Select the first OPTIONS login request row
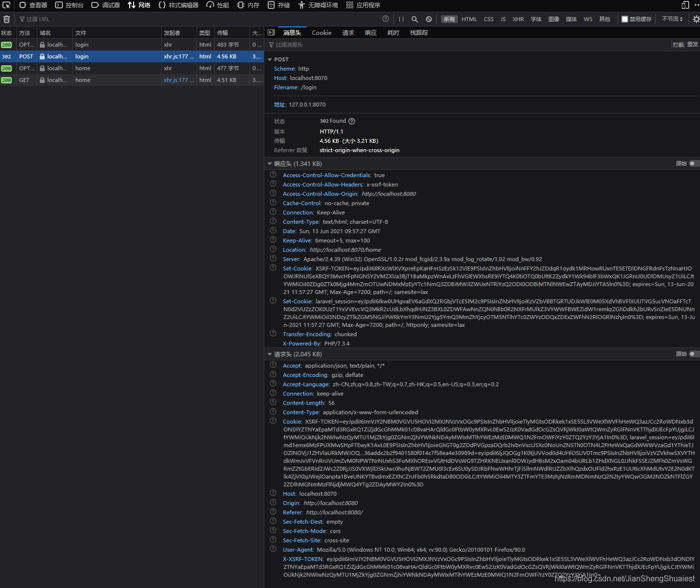Screen dimensions: 700x588 pos(132,45)
